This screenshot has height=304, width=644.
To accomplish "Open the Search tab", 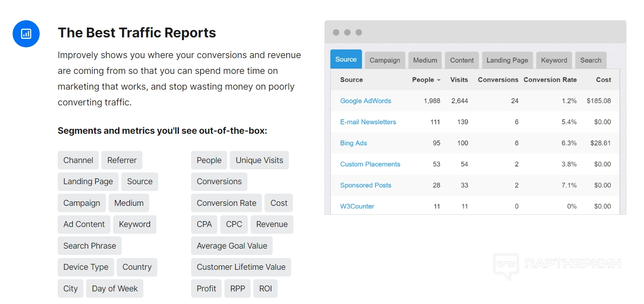I will 590,60.
